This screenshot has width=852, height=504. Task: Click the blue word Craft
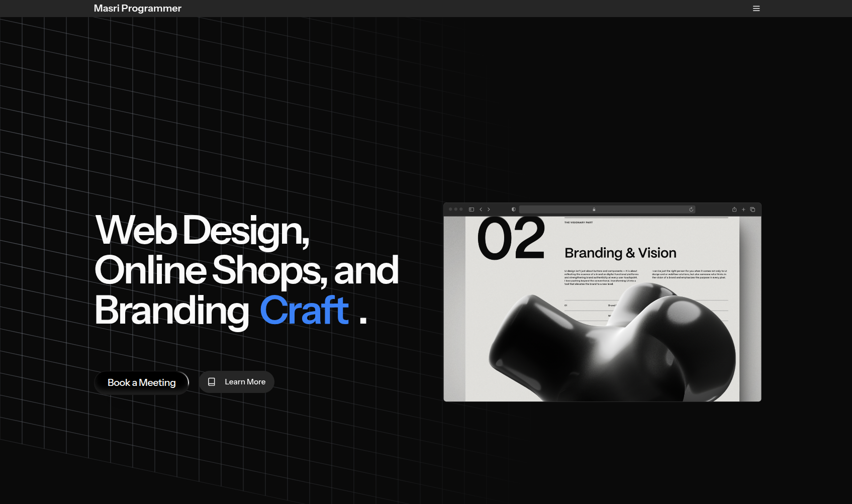[304, 311]
